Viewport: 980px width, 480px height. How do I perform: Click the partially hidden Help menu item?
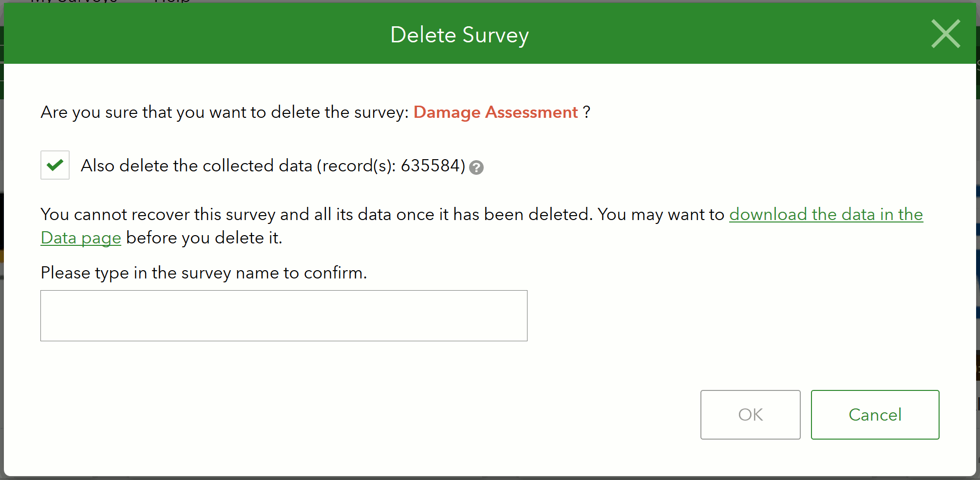(x=172, y=1)
